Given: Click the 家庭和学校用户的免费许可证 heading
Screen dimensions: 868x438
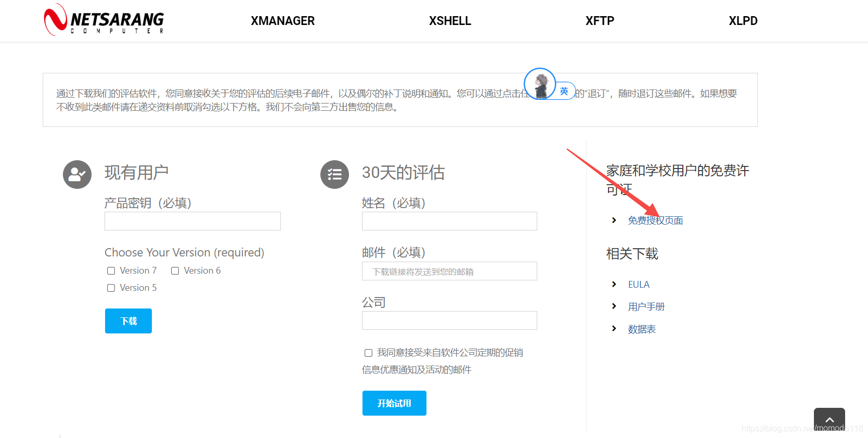Looking at the screenshot, I should [x=678, y=179].
